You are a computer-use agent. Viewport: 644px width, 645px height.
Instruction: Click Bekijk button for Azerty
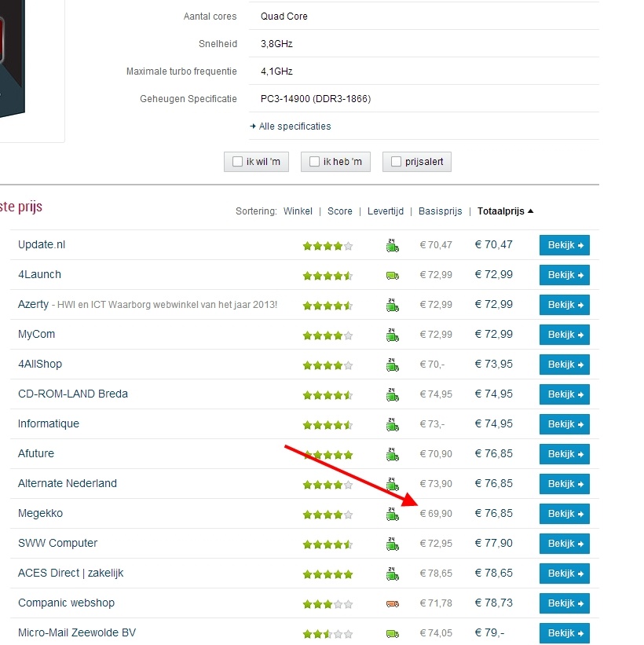point(564,305)
